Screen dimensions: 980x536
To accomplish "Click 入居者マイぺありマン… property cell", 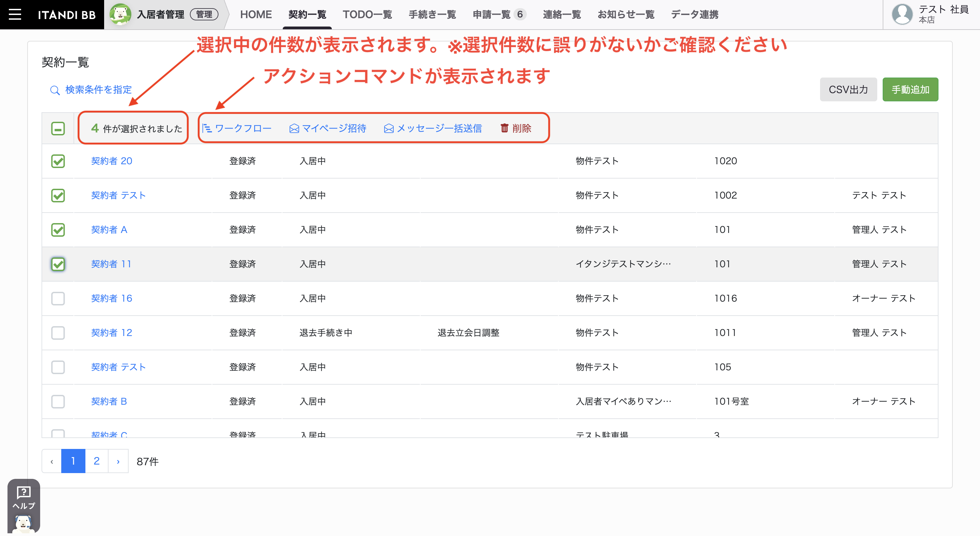I will [623, 401].
